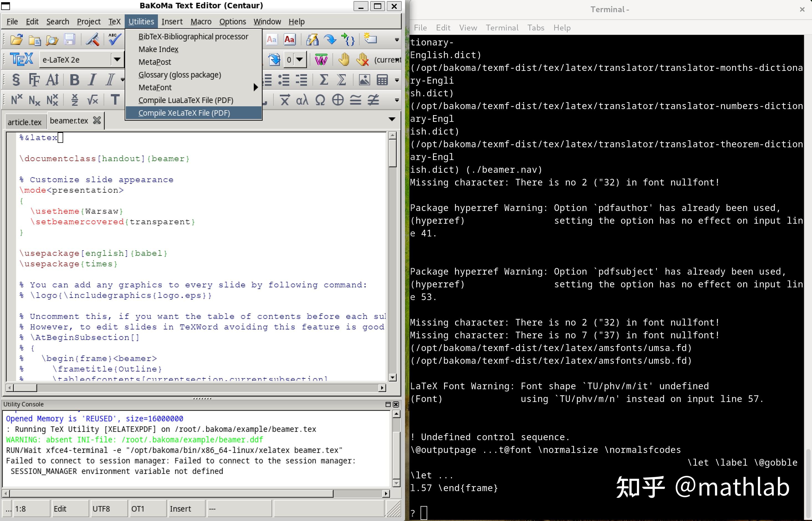Image resolution: width=812 pixels, height=521 pixels.
Task: Select Compile LuaLaTeX File (PDF)
Action: coord(186,100)
